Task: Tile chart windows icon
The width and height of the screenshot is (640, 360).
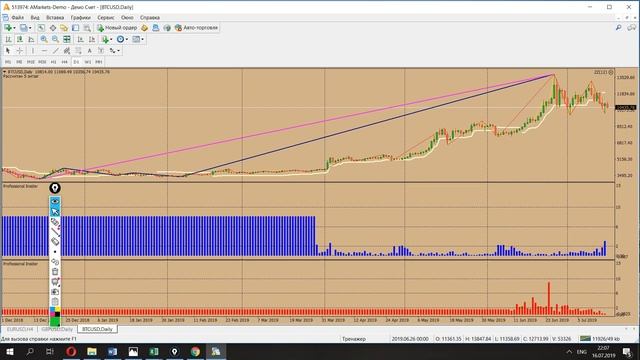Action: (67, 39)
